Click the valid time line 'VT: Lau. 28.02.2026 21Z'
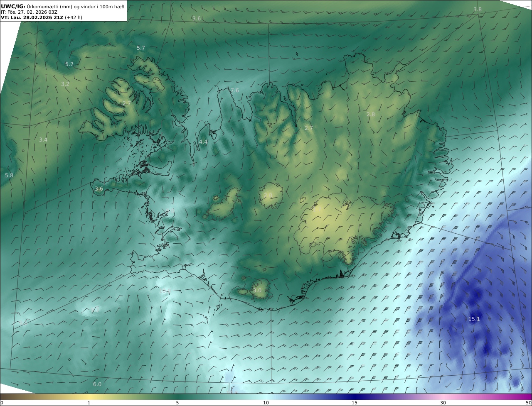532x406 pixels. click(32, 18)
